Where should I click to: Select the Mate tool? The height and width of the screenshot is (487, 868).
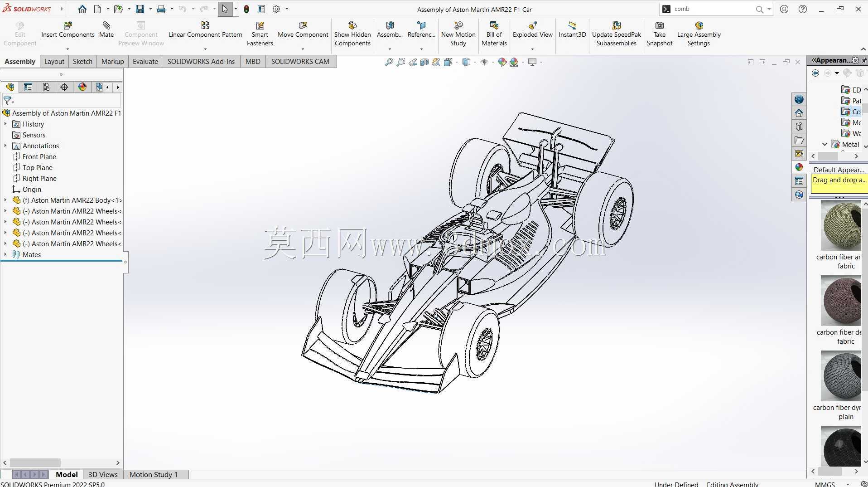[x=106, y=30]
